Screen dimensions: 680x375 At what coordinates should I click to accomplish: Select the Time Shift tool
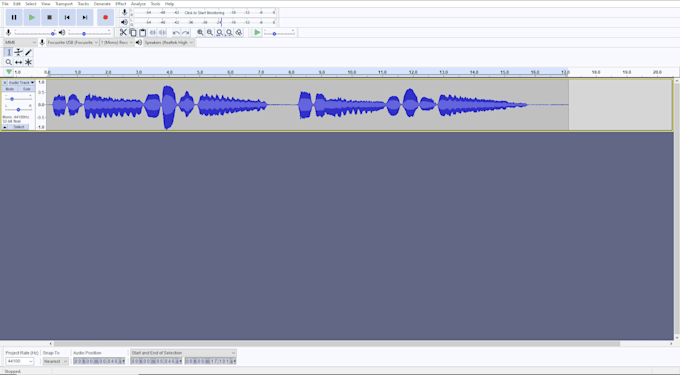click(x=18, y=62)
